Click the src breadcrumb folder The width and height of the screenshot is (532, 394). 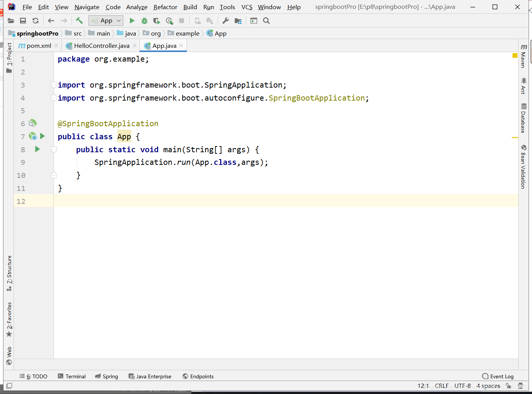coord(74,33)
